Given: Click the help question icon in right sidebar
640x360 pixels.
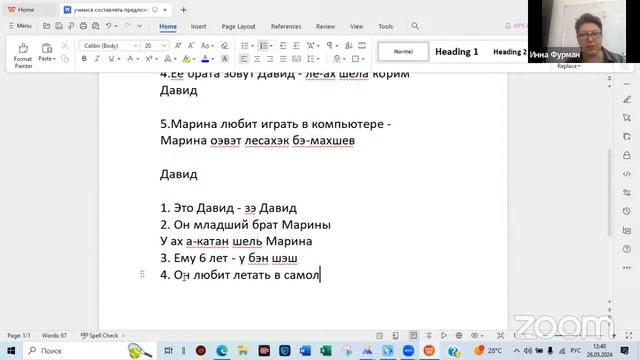Looking at the screenshot, I should point(627,249).
